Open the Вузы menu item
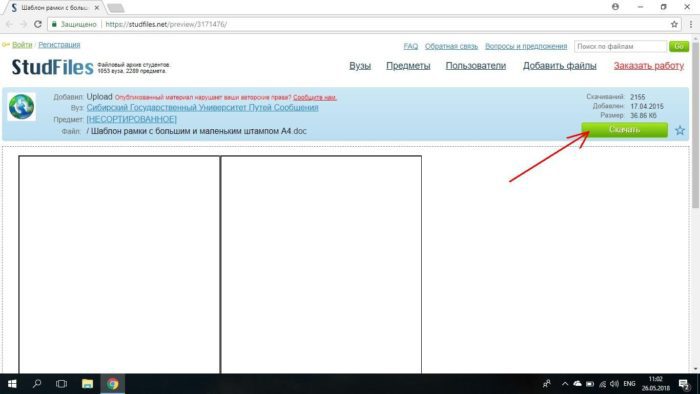700x394 pixels. pyautogui.click(x=360, y=66)
